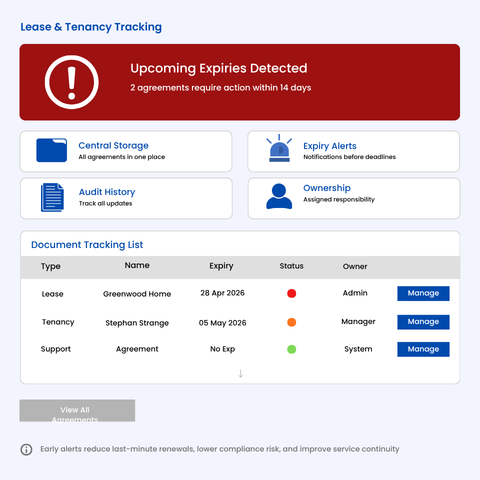Viewport: 480px width, 480px height.
Task: Click the green status dot for Support Agreement
Action: (x=291, y=349)
